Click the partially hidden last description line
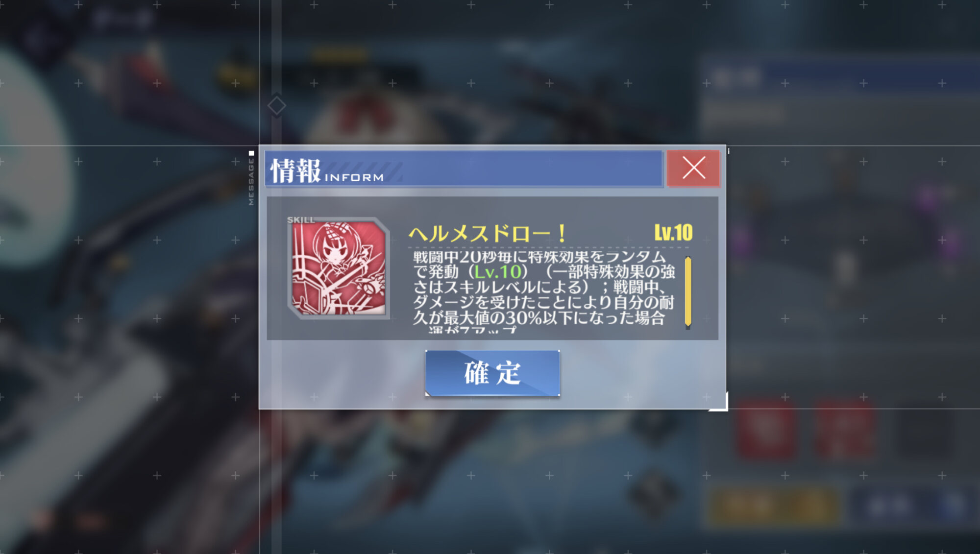Image resolution: width=980 pixels, height=554 pixels. 472,330
